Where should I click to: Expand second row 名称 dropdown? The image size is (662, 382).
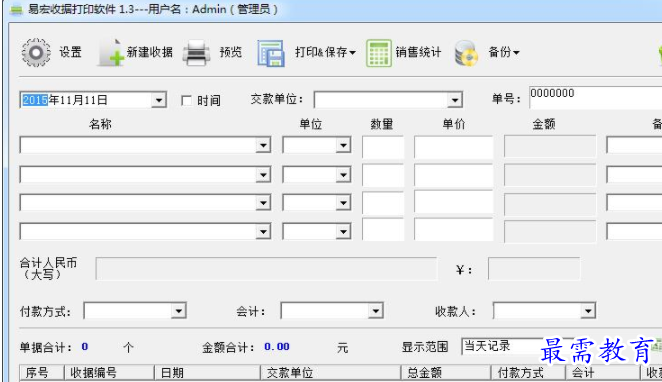tap(263, 175)
